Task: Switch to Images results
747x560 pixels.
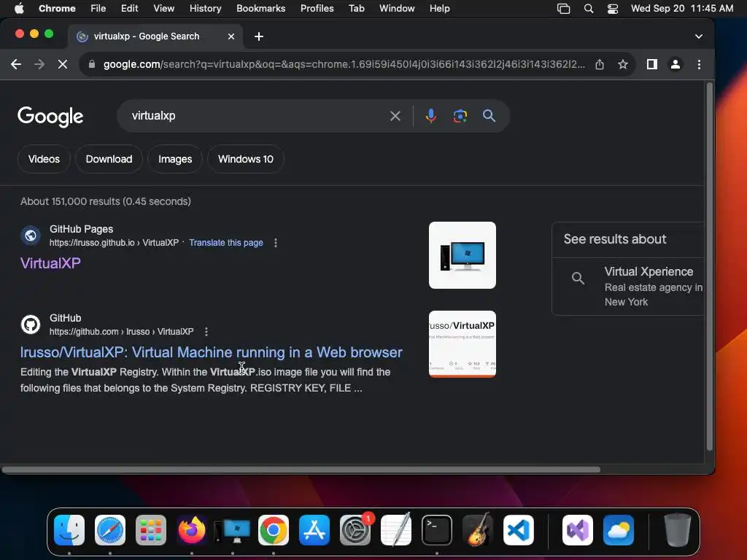Action: 175,159
